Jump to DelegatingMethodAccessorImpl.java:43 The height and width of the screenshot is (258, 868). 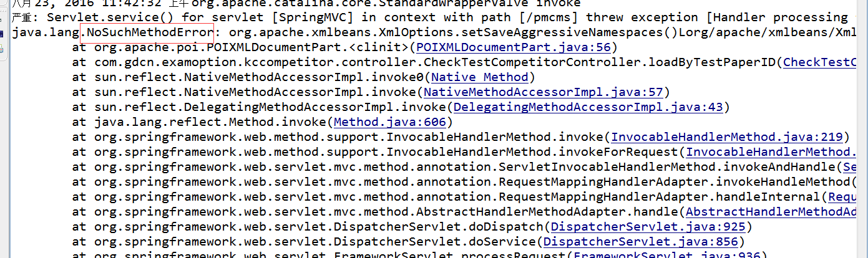tap(588, 107)
